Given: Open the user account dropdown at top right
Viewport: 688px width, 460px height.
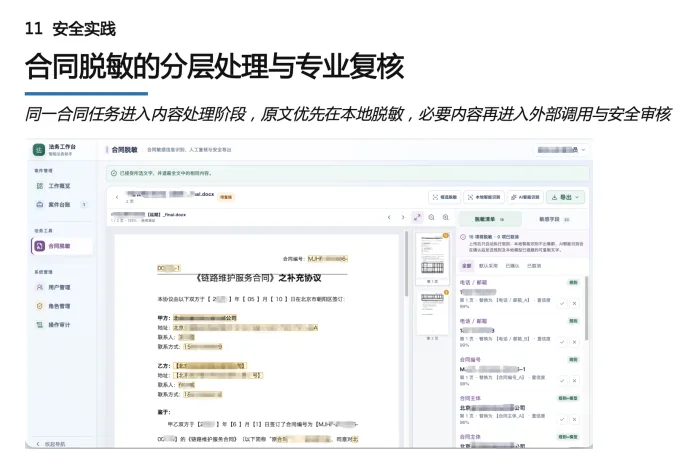Looking at the screenshot, I should tap(562, 150).
